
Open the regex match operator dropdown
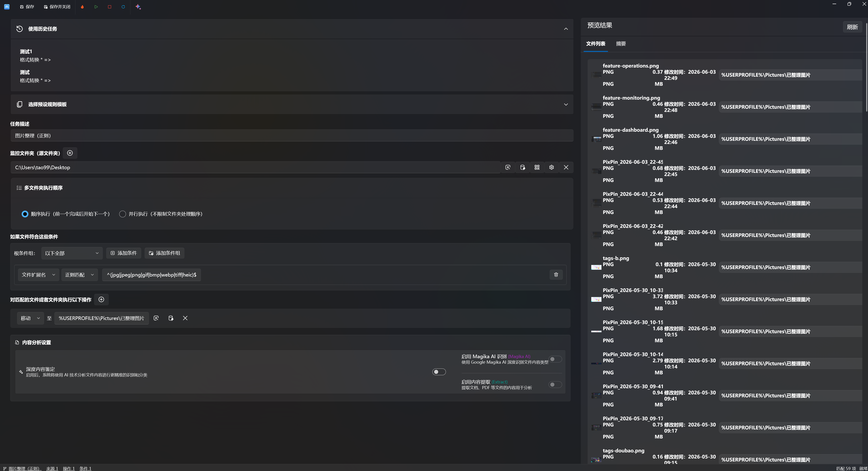tap(80, 275)
